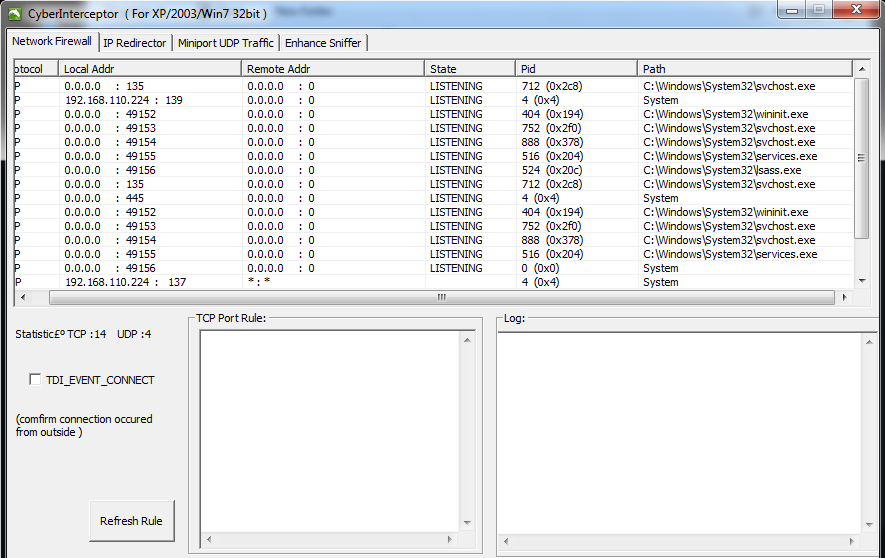
Task: Click TCP Port Rule scroll up arrow
Action: coord(467,340)
